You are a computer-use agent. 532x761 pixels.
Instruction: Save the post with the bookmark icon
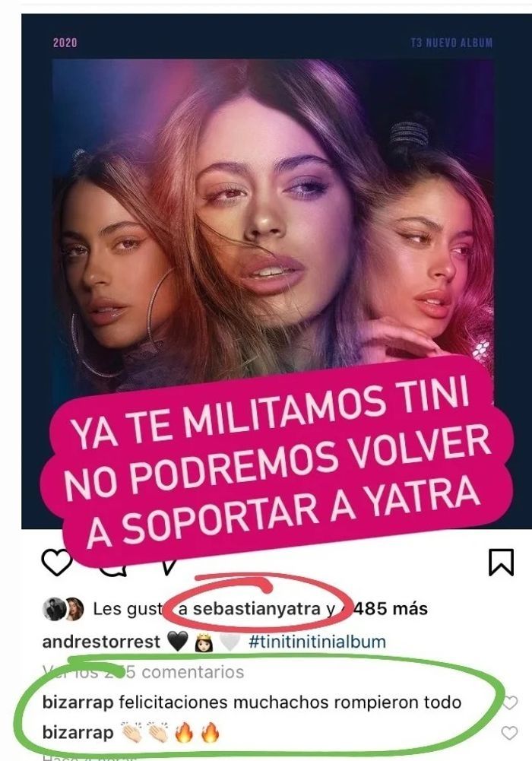click(x=501, y=563)
